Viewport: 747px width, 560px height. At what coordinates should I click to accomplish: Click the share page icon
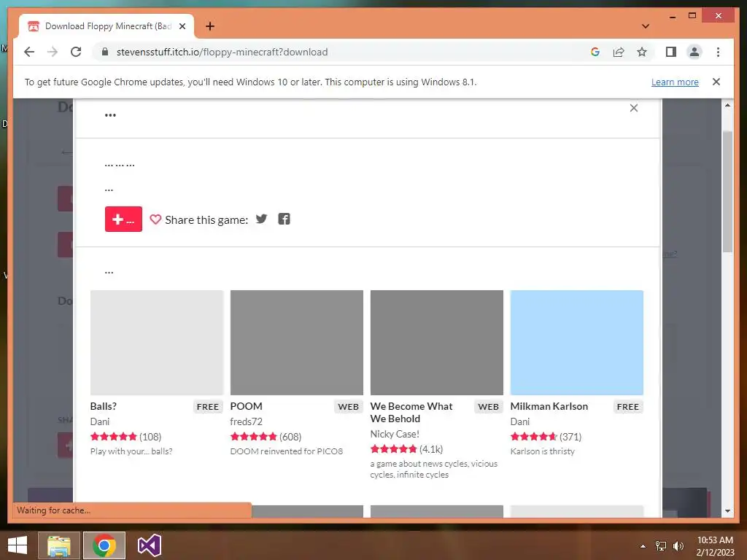click(x=619, y=52)
